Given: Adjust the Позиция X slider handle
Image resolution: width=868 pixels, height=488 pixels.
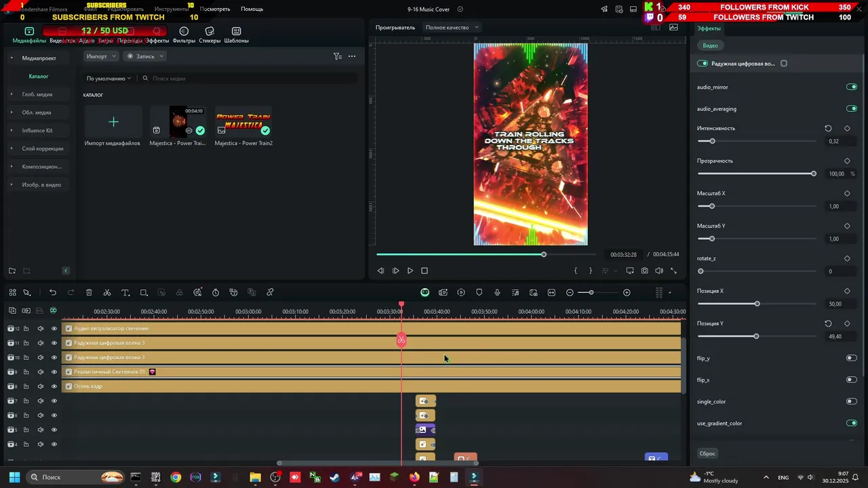Looking at the screenshot, I should pos(757,304).
